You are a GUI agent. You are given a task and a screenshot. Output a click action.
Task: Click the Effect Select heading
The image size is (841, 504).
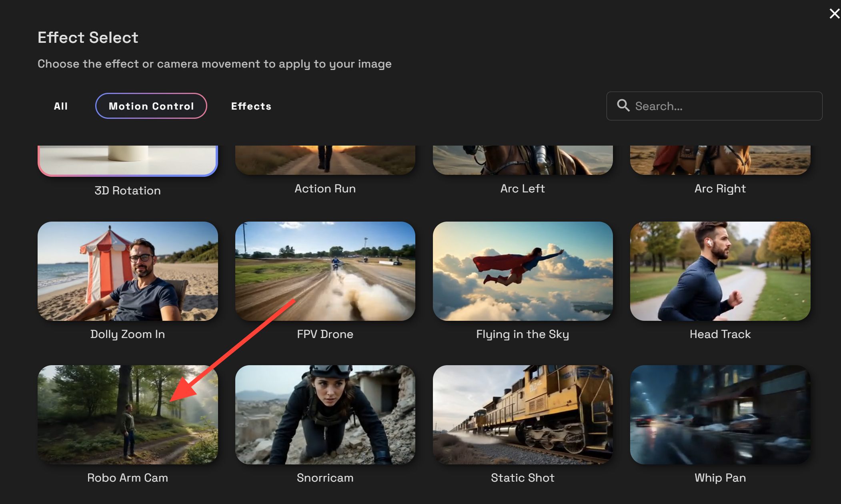[x=88, y=37]
